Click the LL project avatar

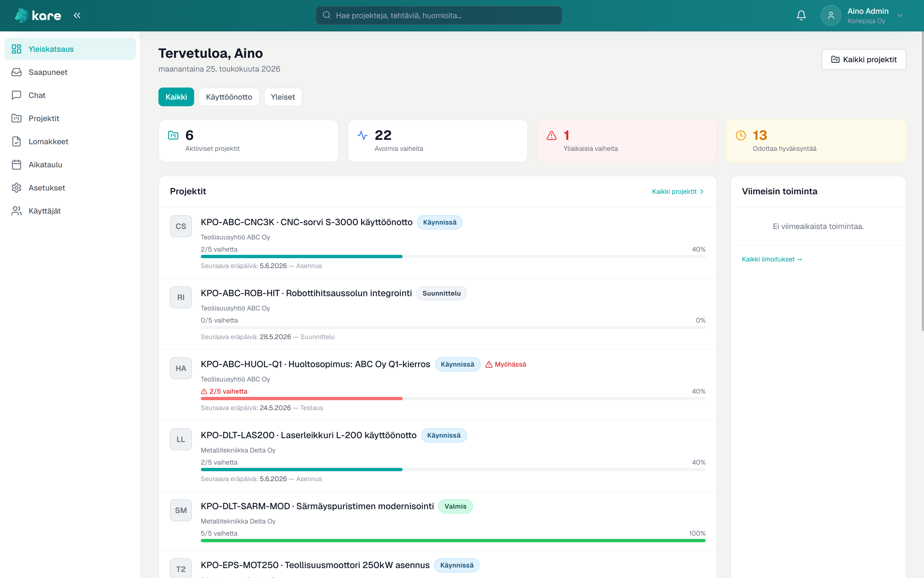181,440
